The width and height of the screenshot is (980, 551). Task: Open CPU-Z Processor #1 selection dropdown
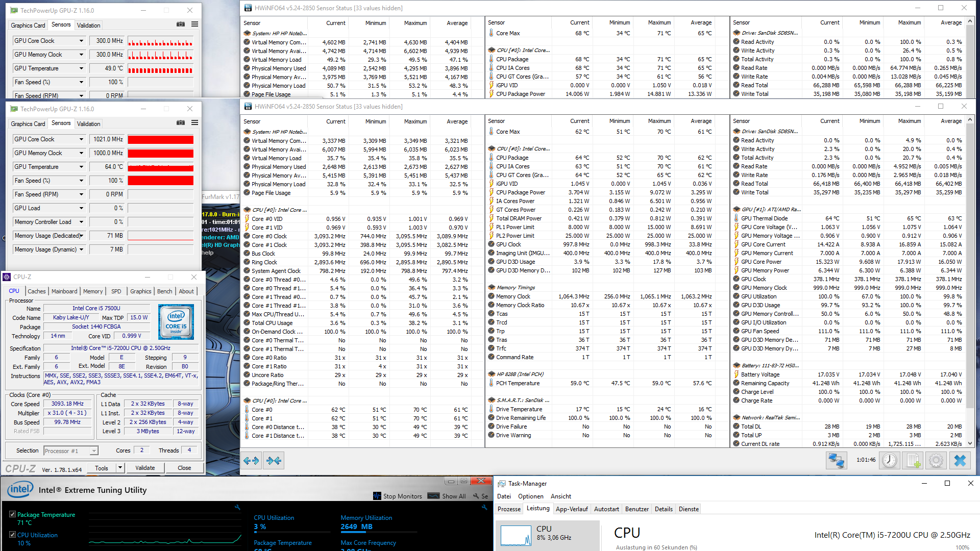94,451
